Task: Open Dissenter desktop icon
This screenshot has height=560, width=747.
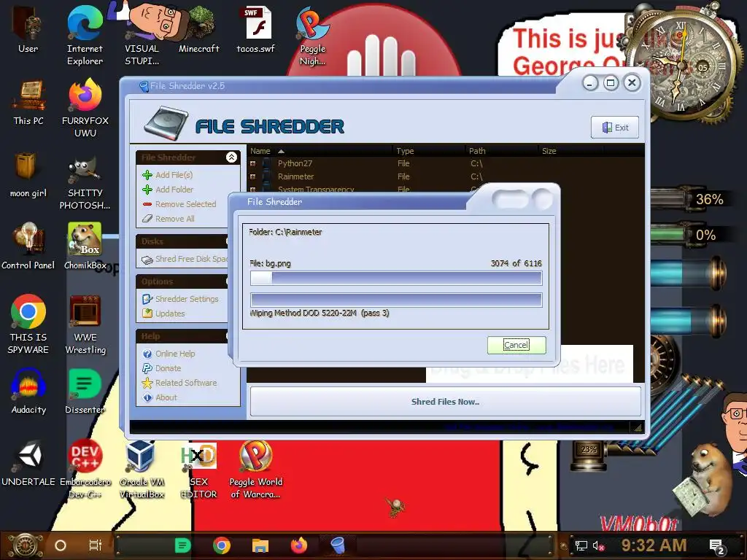Action: tap(85, 391)
